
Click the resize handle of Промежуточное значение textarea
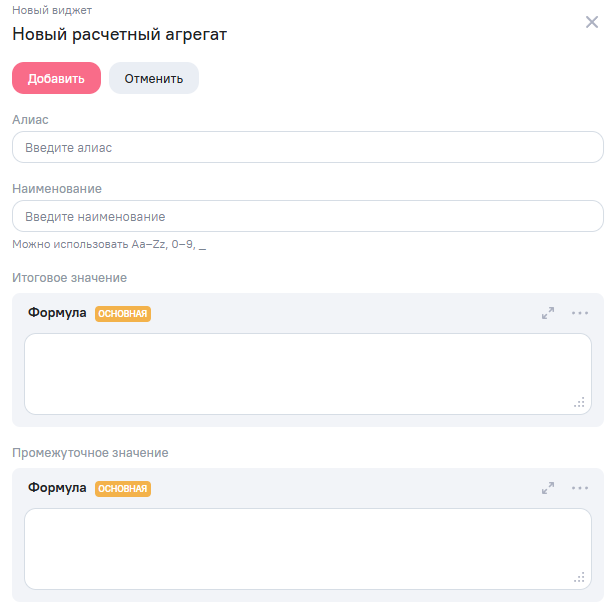579,578
